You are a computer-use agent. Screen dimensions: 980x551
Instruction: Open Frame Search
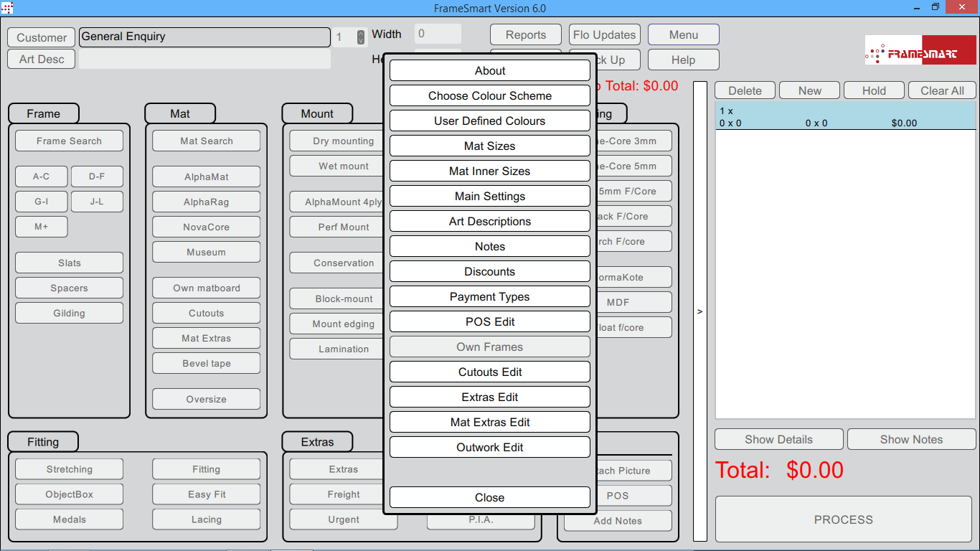tap(69, 141)
